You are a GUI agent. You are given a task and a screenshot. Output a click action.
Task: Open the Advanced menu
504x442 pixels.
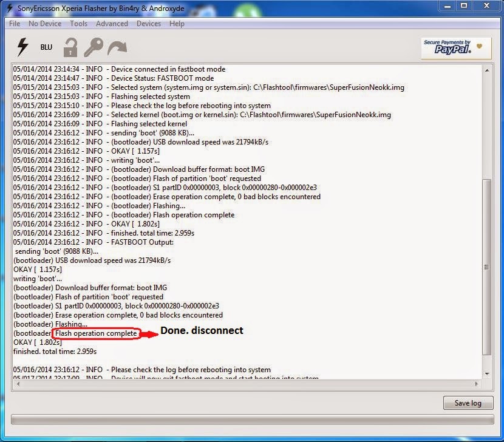coord(112,24)
